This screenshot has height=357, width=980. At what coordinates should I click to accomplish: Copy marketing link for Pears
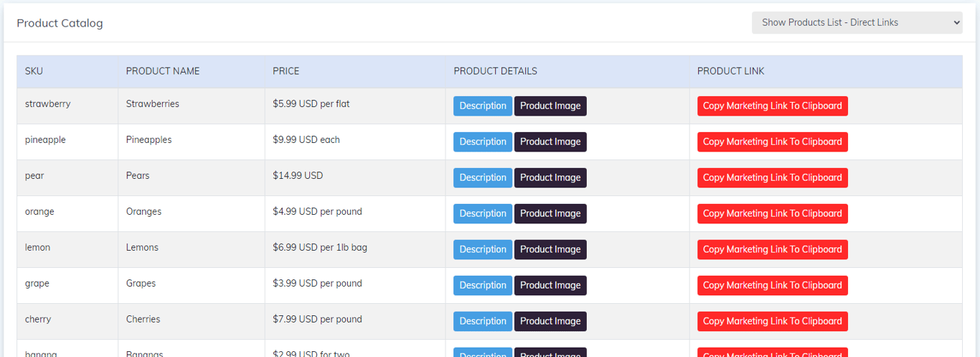coord(773,178)
